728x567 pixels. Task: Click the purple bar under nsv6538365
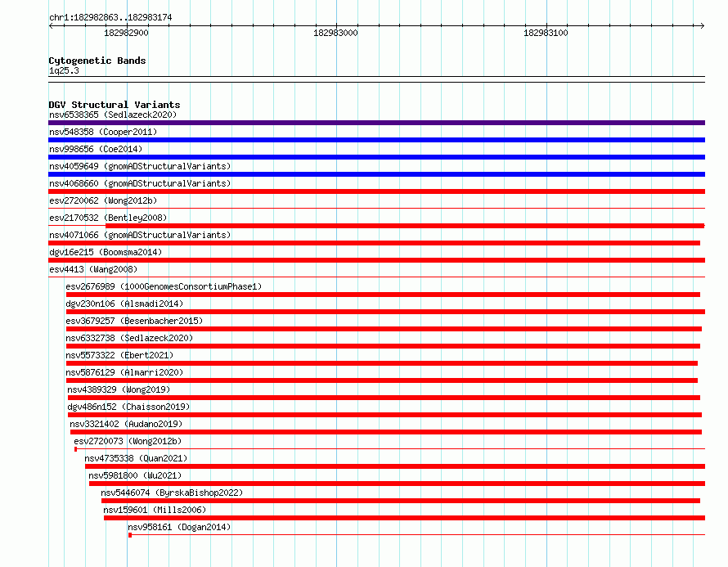click(x=376, y=123)
